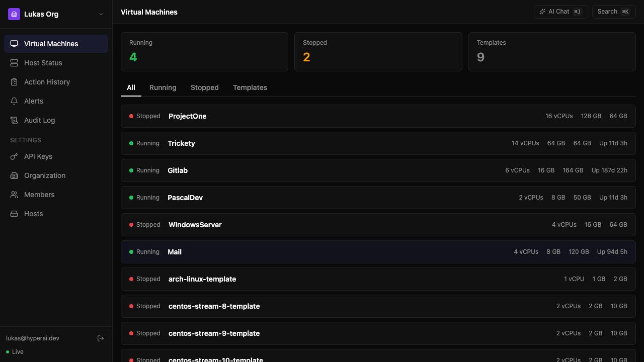Switch to the Running tab
This screenshot has height=362, width=644.
pos(163,87)
